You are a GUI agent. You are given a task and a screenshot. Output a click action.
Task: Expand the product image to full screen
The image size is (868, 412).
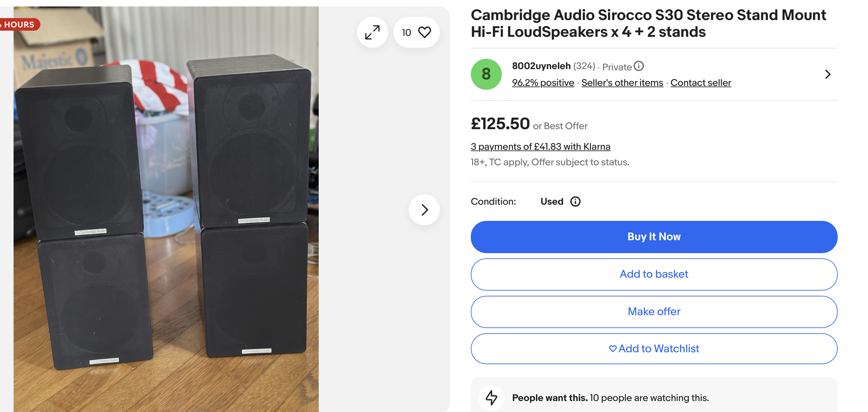372,32
